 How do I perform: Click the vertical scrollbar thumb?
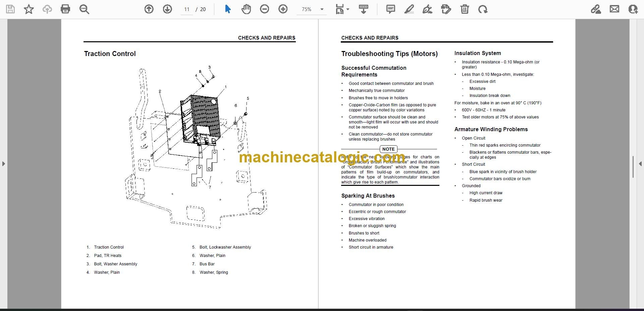pyautogui.click(x=633, y=167)
